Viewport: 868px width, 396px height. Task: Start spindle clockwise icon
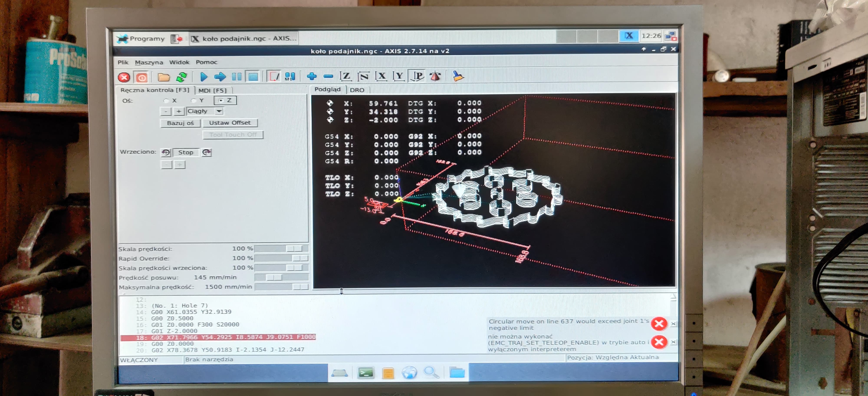207,152
